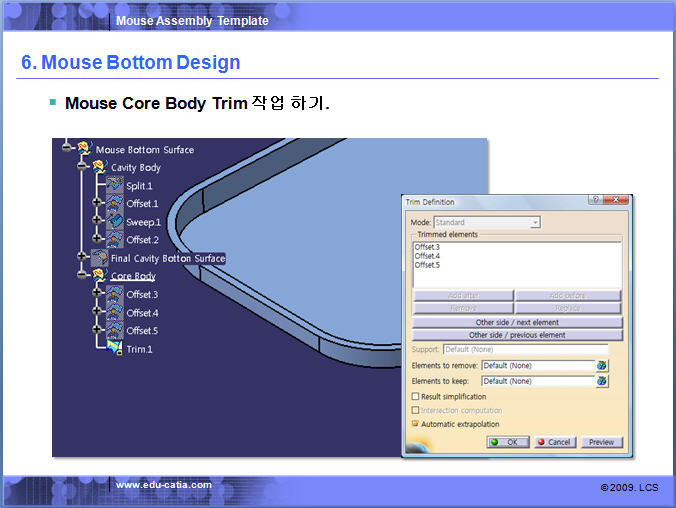Click the Cavity Body geometrical set icon
The height and width of the screenshot is (508, 676).
(99, 167)
